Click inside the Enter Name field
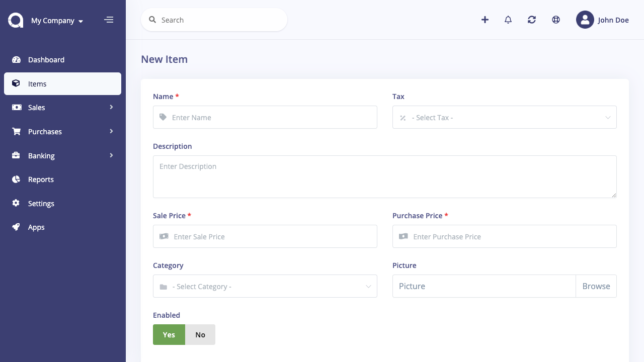Screen dimensions: 644x362 [265, 117]
